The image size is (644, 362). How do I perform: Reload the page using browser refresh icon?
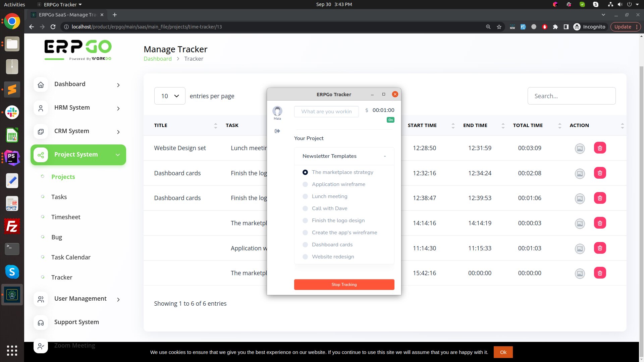tap(53, 27)
